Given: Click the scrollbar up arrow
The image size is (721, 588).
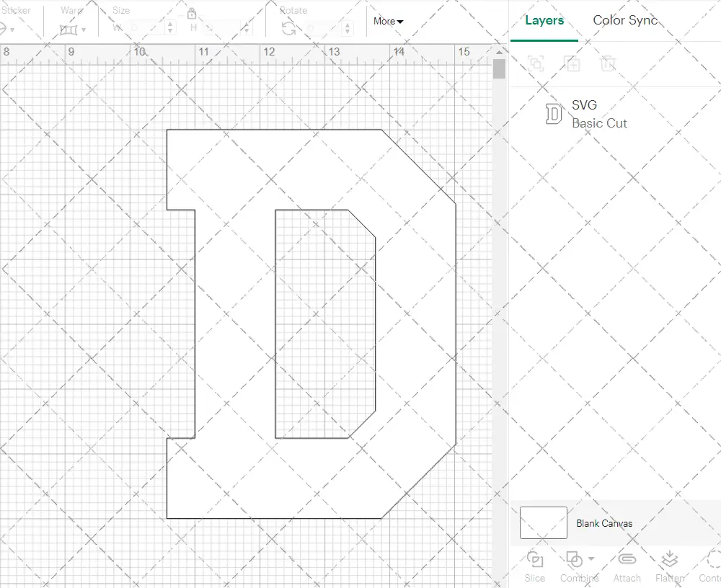Looking at the screenshot, I should click(500, 52).
